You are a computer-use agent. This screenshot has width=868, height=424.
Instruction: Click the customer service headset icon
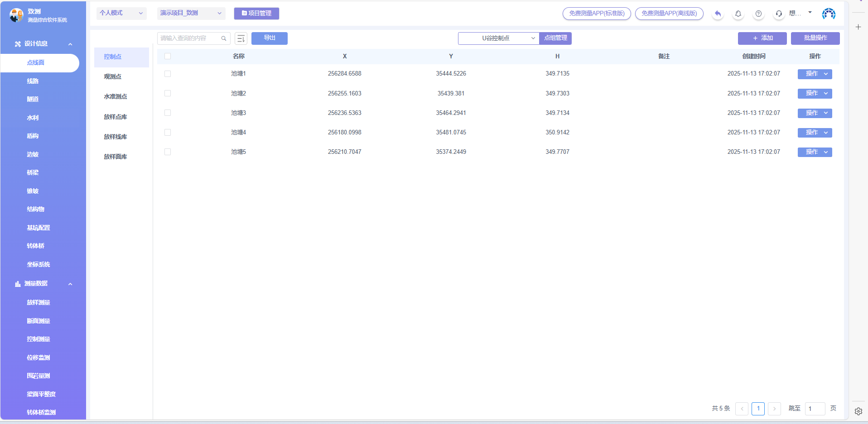(x=779, y=14)
